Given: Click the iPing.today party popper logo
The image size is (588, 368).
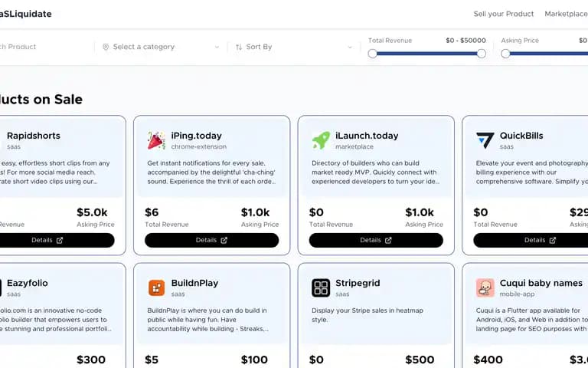Looking at the screenshot, I should point(156,140).
